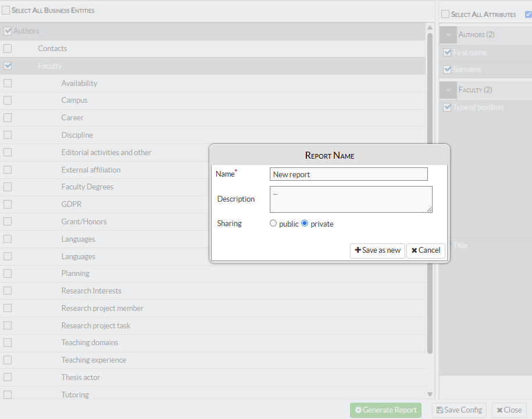The width and height of the screenshot is (532, 419).
Task: Uncheck the Surname attribute checkbox
Action: 447,70
